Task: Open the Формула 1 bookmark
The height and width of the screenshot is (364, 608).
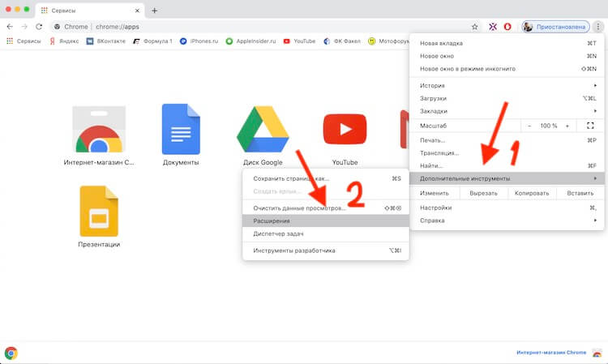Action: (x=152, y=41)
